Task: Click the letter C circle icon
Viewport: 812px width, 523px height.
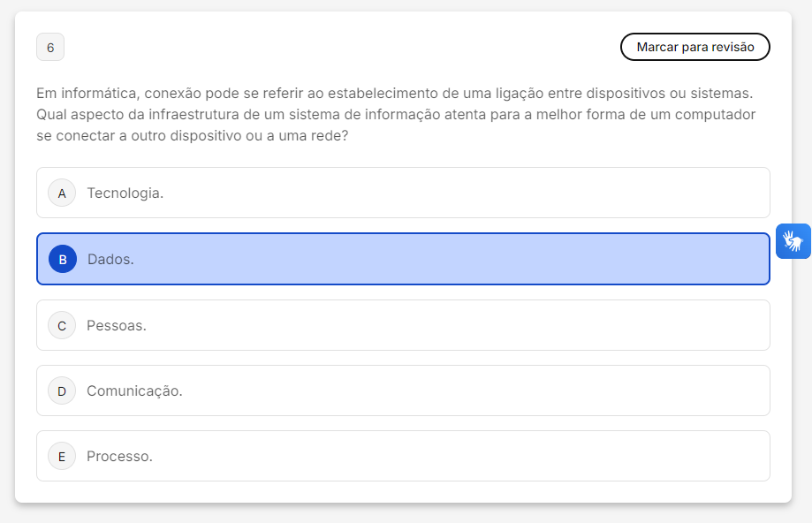Action: point(62,325)
